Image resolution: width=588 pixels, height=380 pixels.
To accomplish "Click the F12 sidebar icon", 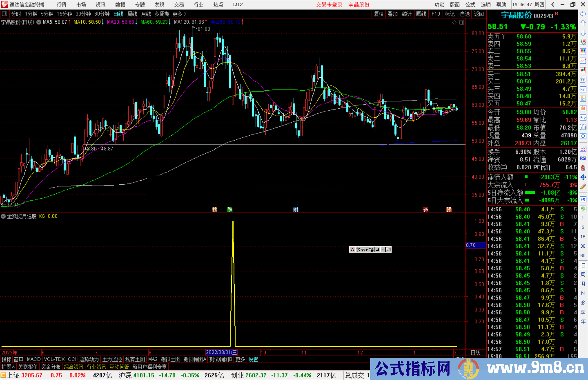I will 583,118.
